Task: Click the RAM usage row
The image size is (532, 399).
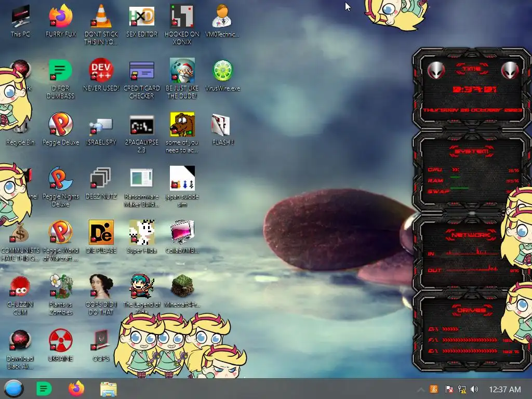Action: (473, 180)
